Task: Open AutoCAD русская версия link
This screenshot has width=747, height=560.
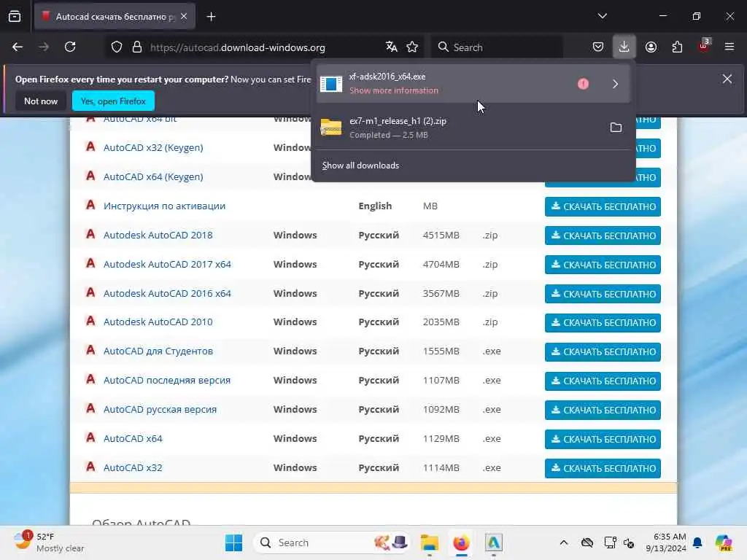Action: pos(160,409)
